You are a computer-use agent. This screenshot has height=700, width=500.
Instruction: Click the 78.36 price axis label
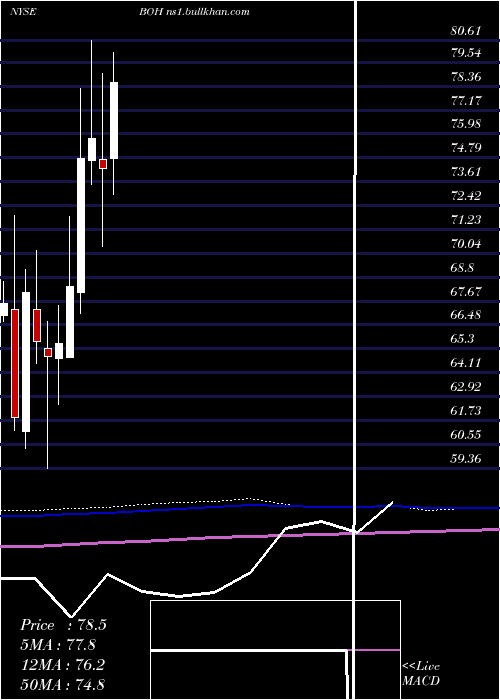click(x=466, y=77)
